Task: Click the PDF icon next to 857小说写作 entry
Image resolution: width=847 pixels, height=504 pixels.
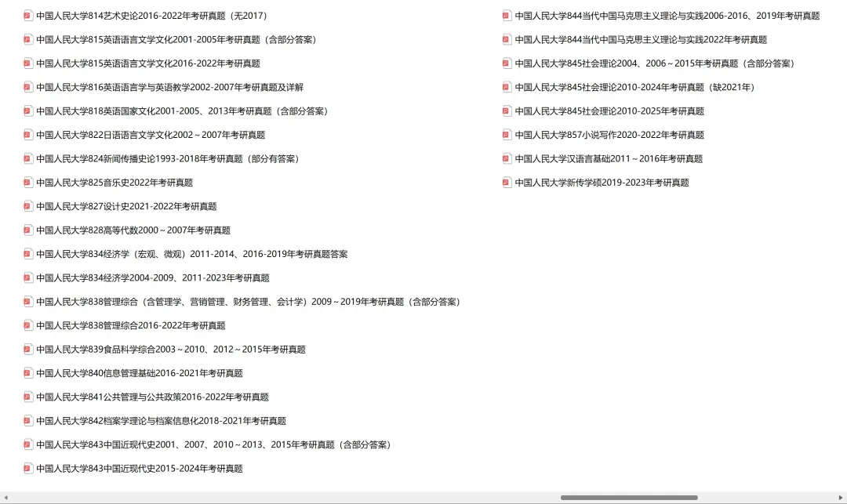Action: coord(507,134)
